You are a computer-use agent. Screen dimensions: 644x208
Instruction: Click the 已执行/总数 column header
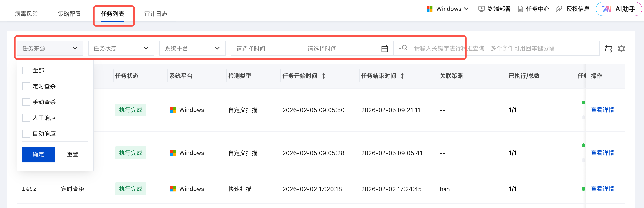coord(524,76)
